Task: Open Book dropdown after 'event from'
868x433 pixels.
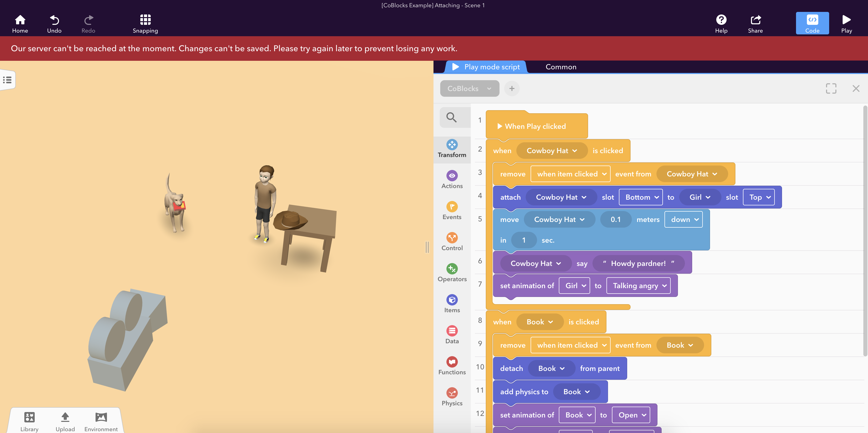Action: 680,345
